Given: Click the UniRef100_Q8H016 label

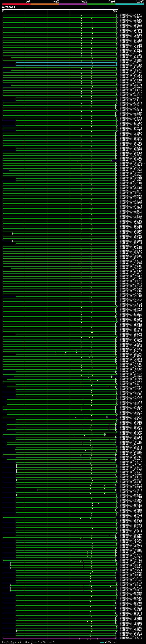Looking at the screenshot, I should (131, 405).
